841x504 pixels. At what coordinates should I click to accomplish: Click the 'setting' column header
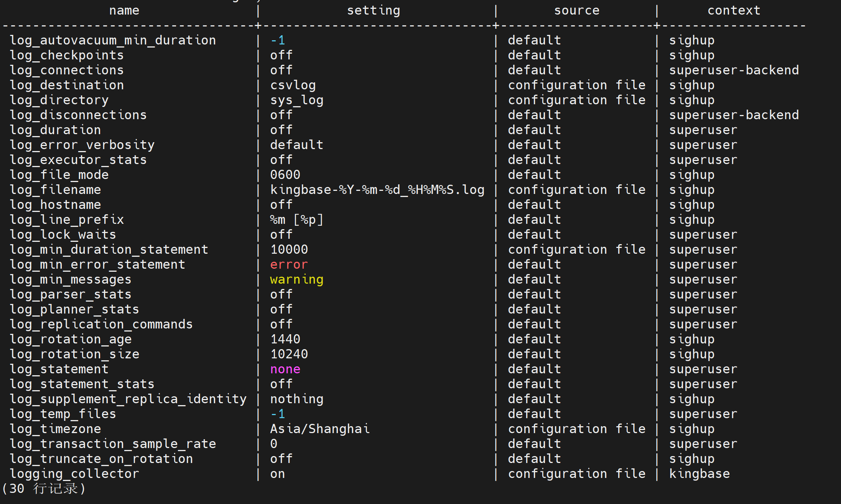point(374,11)
